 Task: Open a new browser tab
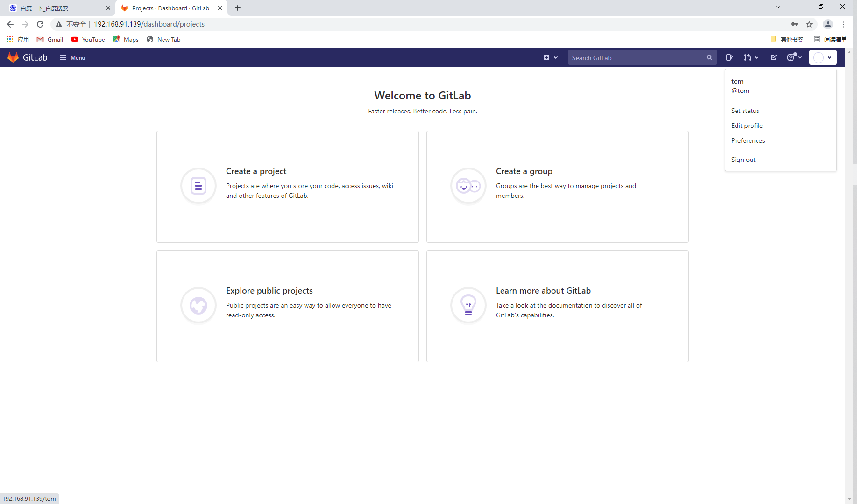[x=238, y=8]
